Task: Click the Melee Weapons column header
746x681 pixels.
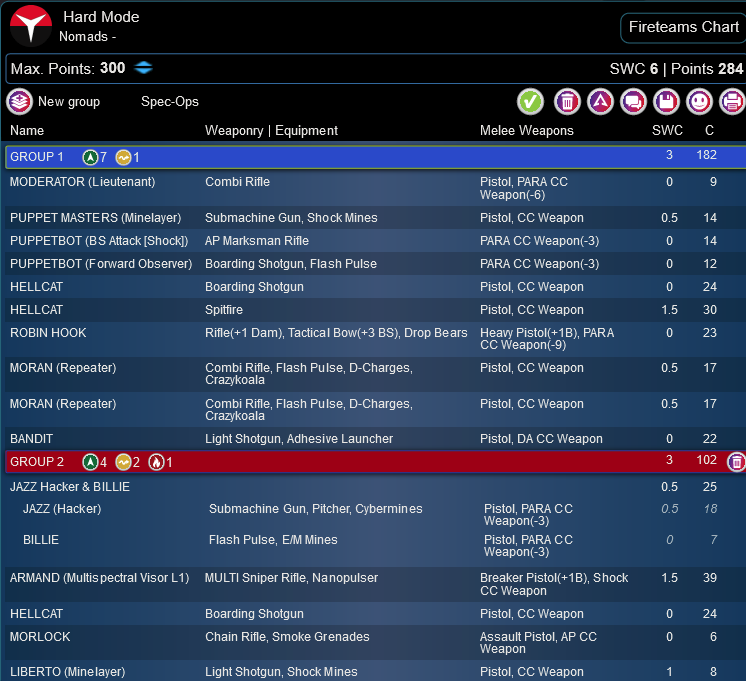Action: 527,130
